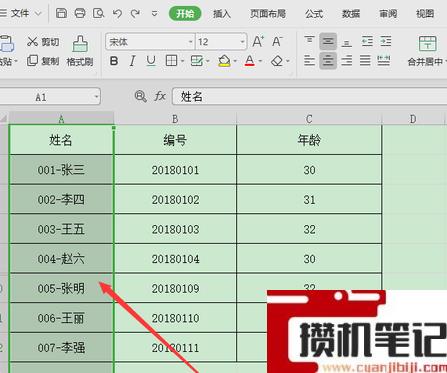
Task: Apply the red font color
Action: click(250, 61)
